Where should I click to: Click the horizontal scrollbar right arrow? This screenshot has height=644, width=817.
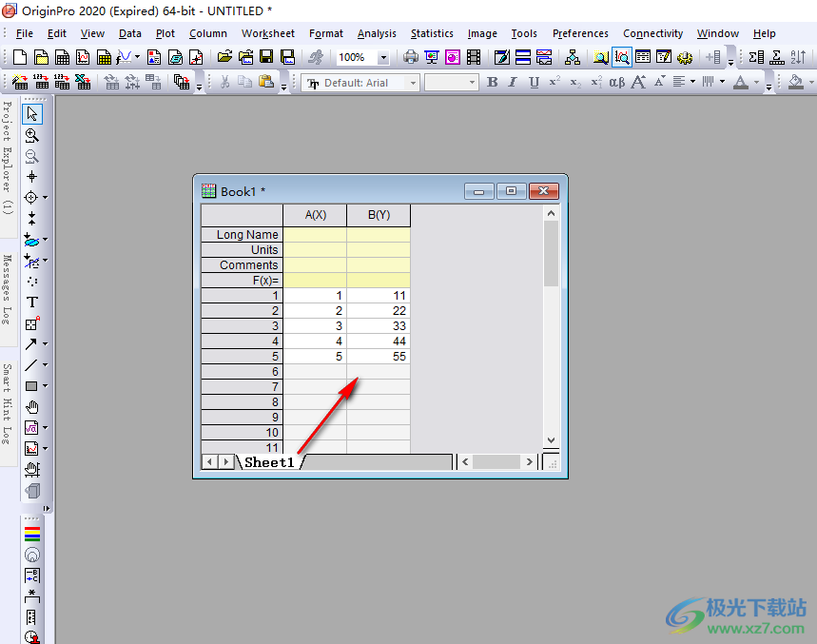coord(530,461)
